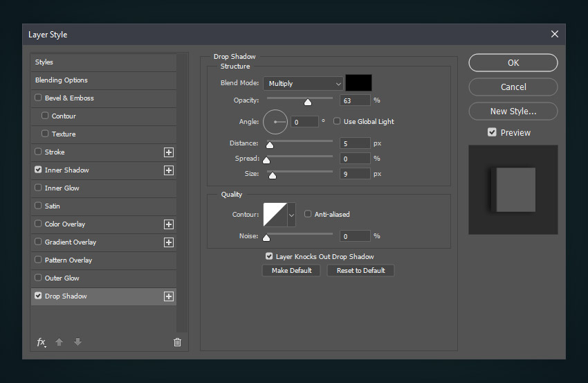Open the Blend Mode Multiply dropdown
Screen dimensions: 588x383
click(x=303, y=83)
